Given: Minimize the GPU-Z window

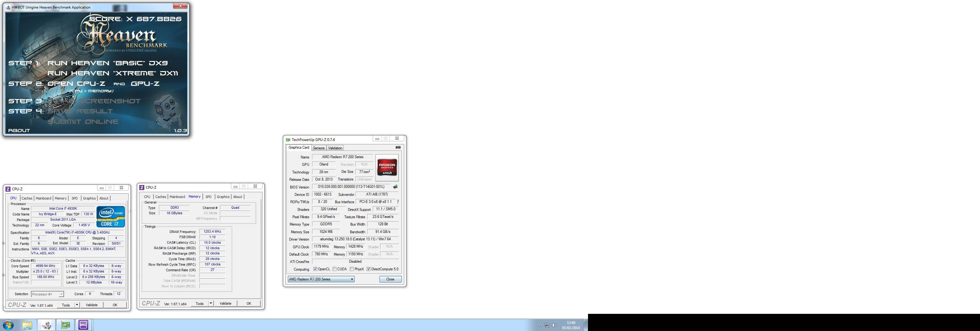Looking at the screenshot, I should (x=377, y=139).
